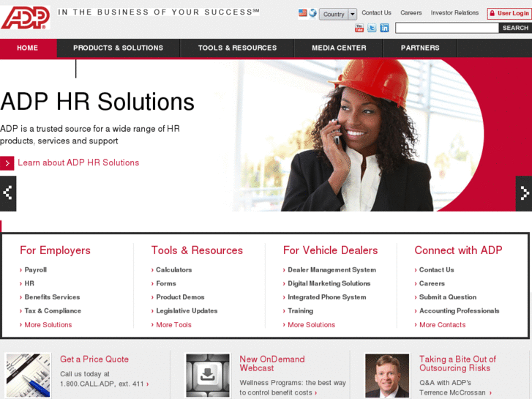
Task: Open the Tax & Compliance link
Action: [x=53, y=310]
